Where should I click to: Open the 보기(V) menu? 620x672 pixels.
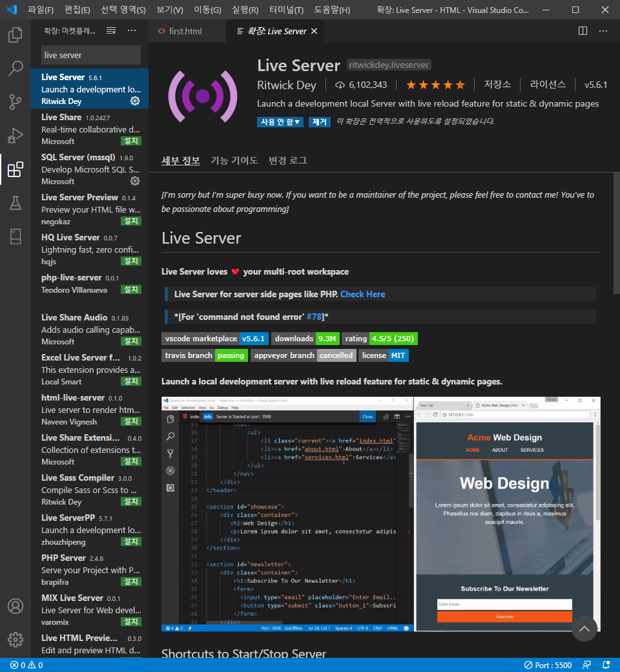tap(170, 10)
